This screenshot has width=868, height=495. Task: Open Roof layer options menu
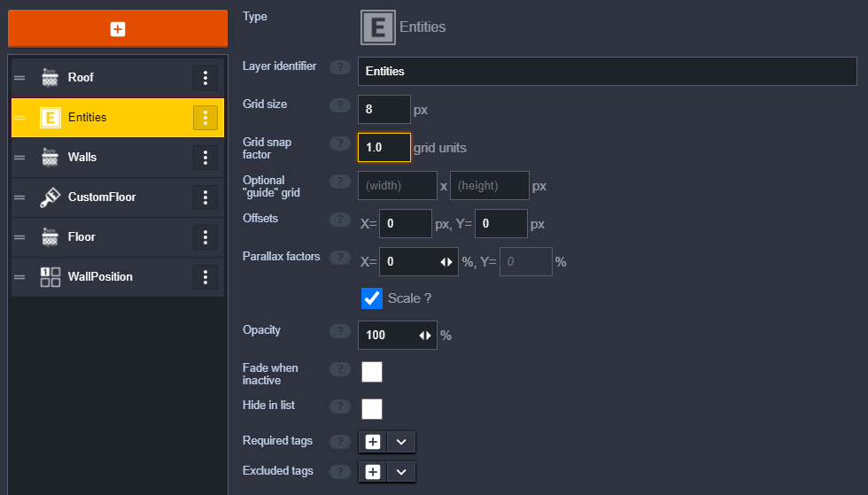tap(205, 78)
